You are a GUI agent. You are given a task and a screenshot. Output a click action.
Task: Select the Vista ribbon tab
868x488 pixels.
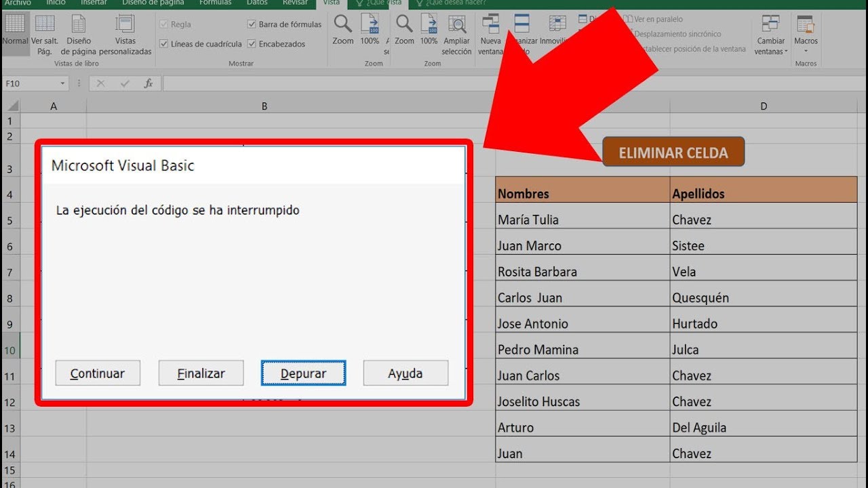pos(332,3)
